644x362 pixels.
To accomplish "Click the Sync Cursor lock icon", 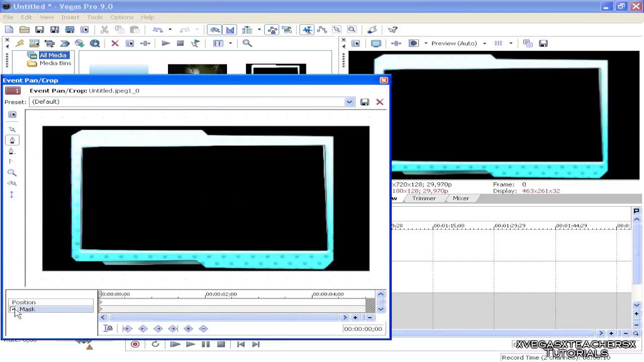I will point(108,328).
